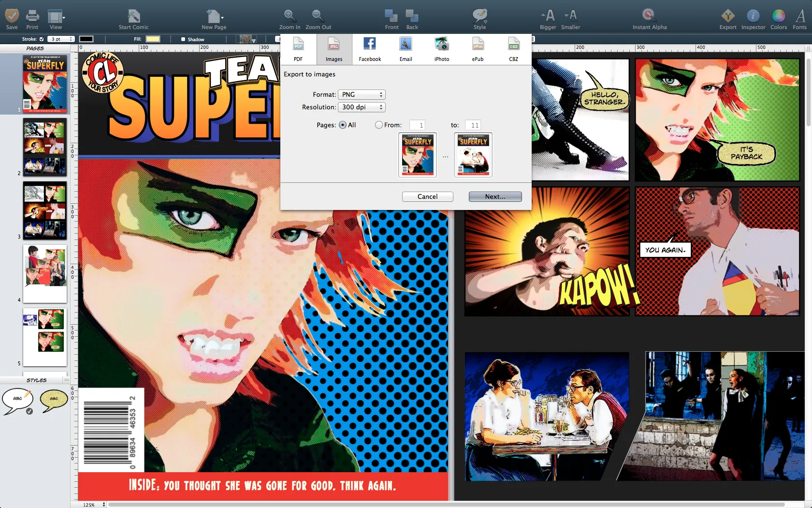812x508 pixels.
Task: Open the Style speech balloon tool
Action: pyautogui.click(x=479, y=19)
